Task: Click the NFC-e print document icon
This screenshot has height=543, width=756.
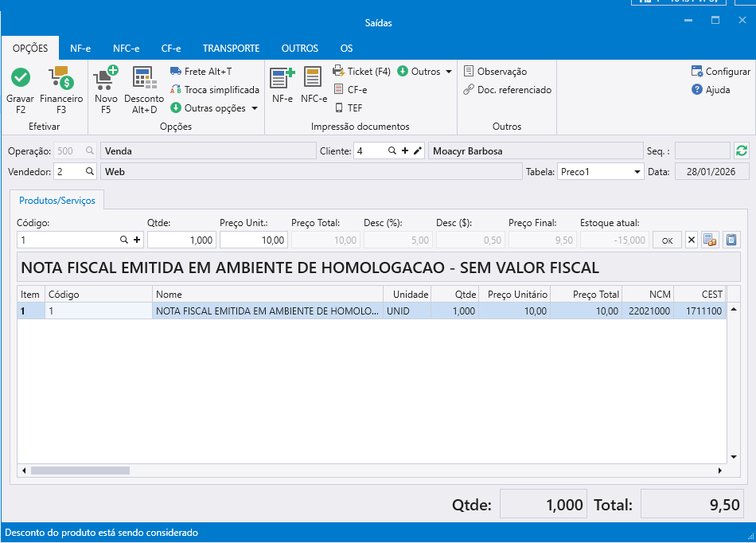Action: [x=314, y=78]
